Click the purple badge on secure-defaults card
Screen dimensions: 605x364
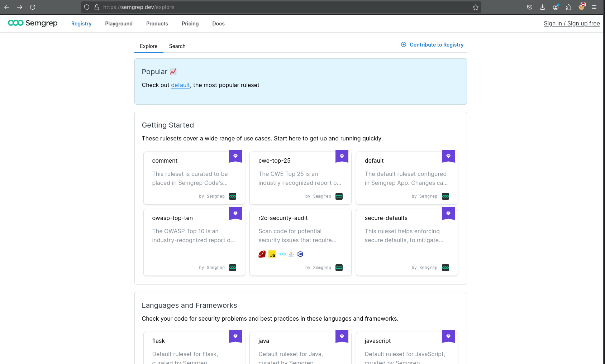(448, 214)
